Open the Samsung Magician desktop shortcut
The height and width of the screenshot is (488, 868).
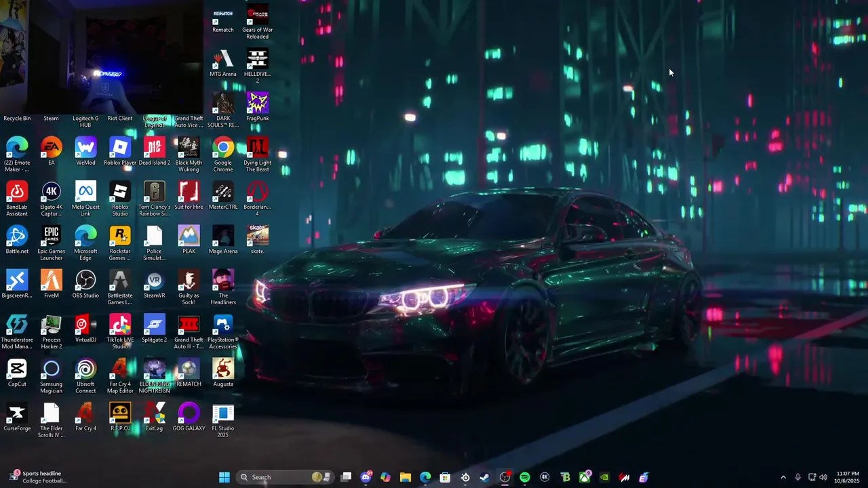[52, 375]
